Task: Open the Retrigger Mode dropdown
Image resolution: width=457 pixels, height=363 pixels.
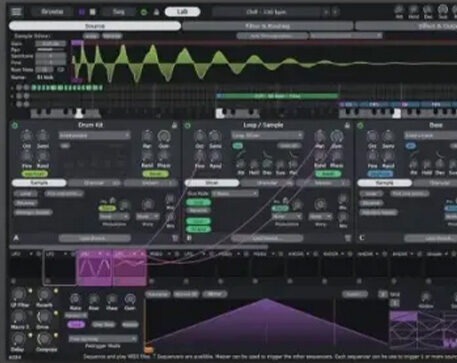Action: click(103, 339)
